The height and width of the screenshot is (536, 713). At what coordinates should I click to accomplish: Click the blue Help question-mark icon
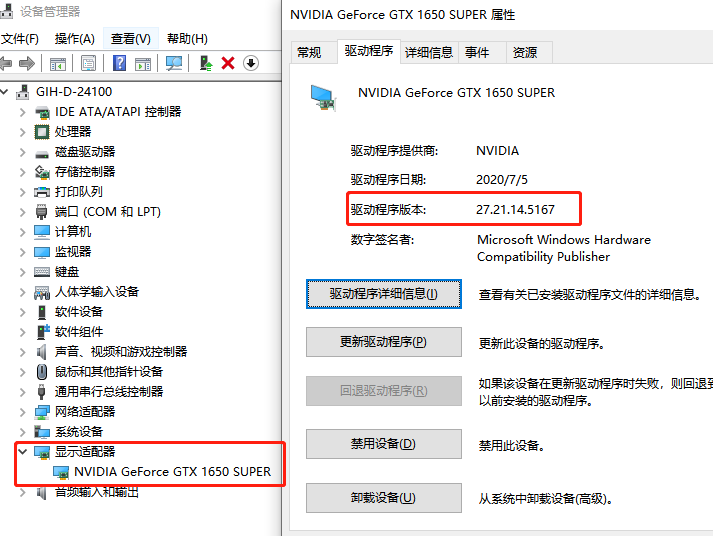[x=119, y=63]
